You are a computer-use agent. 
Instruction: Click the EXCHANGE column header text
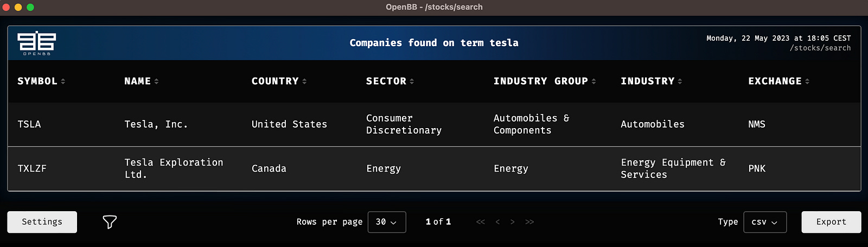(x=775, y=81)
